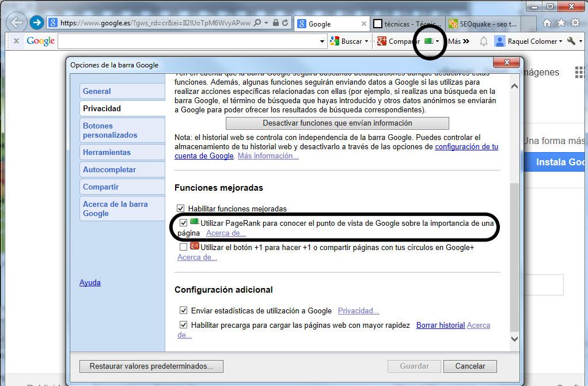Image resolution: width=588 pixels, height=386 pixels.
Task: Click the Google+ Compartir share icon
Action: tap(382, 41)
